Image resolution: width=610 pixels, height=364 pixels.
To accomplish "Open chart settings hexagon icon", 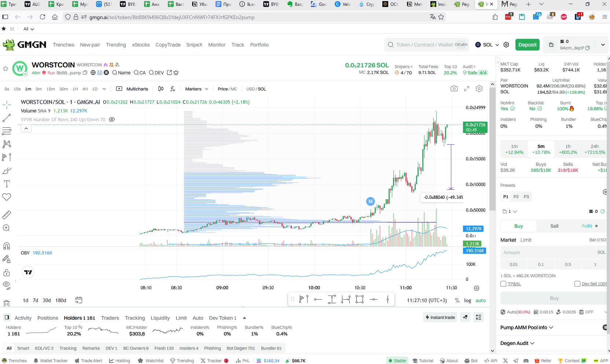I will [479, 89].
